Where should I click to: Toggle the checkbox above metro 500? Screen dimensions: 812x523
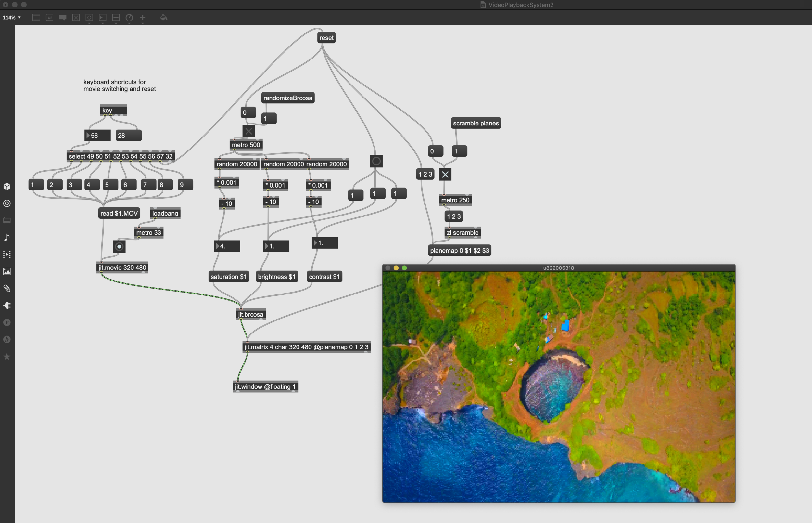click(x=248, y=131)
